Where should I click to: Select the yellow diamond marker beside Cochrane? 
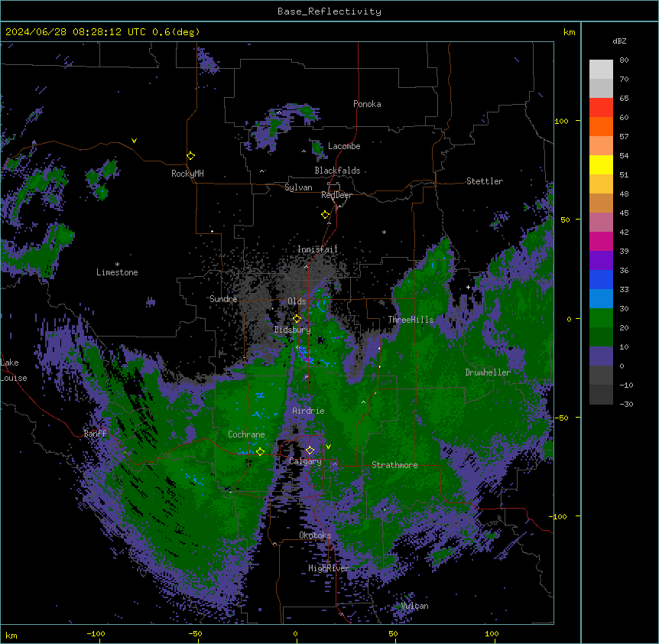coord(261,452)
